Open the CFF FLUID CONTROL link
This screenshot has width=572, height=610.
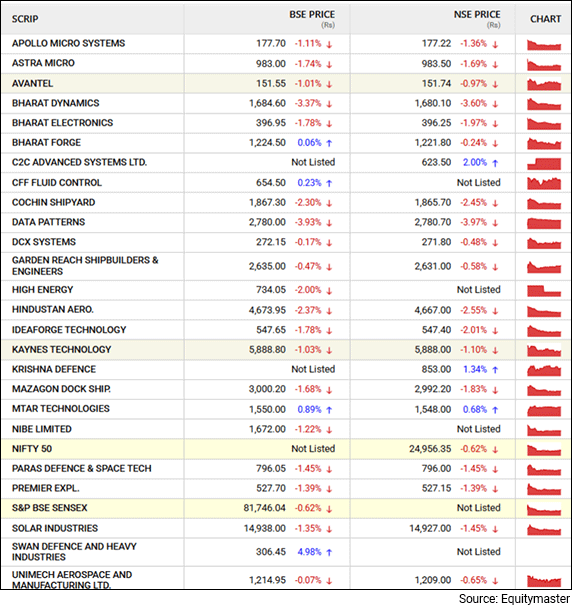[57, 183]
